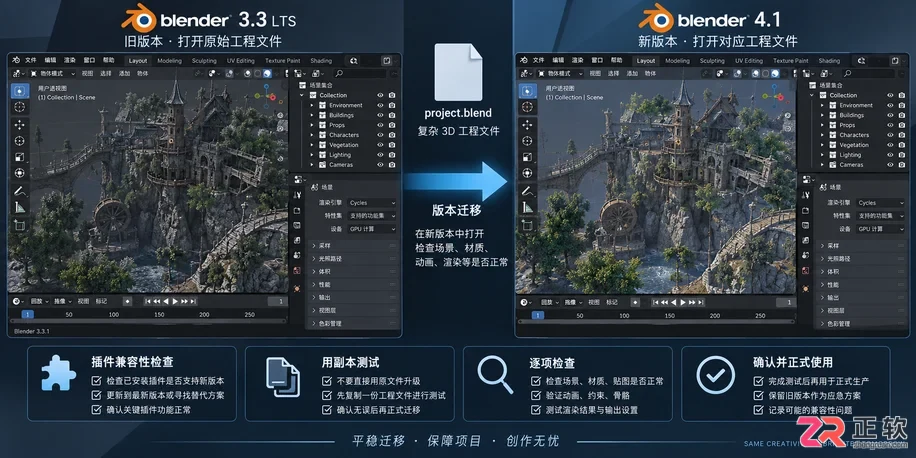Pick the Annotate pencil tool in Blender 3.3 window

(x=20, y=191)
